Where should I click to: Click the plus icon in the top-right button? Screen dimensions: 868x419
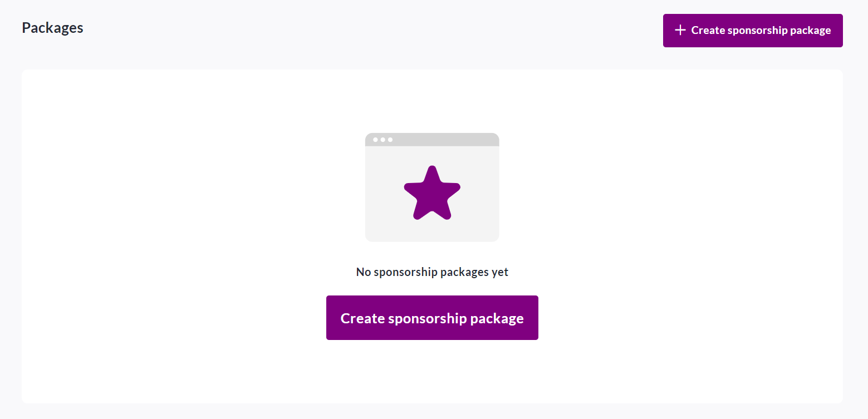point(680,30)
